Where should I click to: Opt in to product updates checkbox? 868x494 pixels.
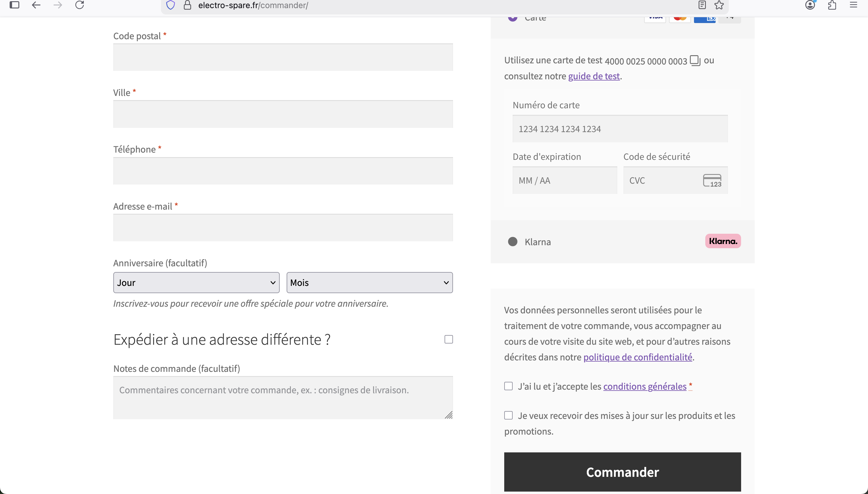508,415
